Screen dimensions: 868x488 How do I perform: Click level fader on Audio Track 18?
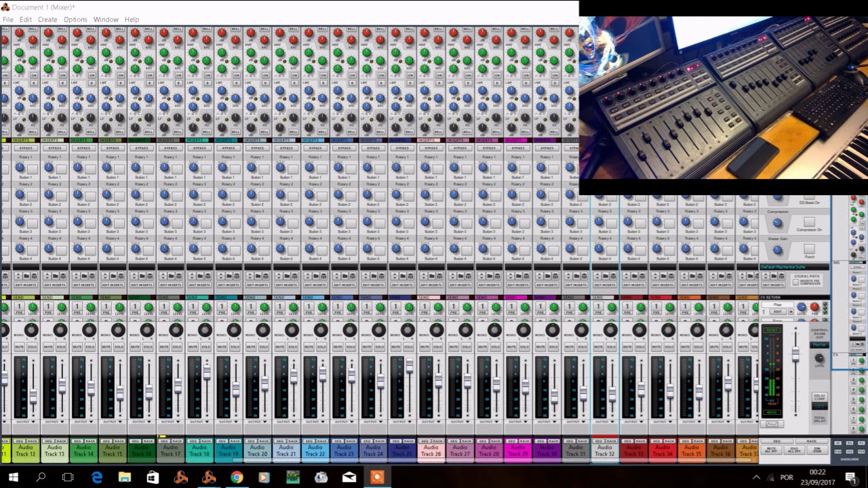[x=207, y=371]
